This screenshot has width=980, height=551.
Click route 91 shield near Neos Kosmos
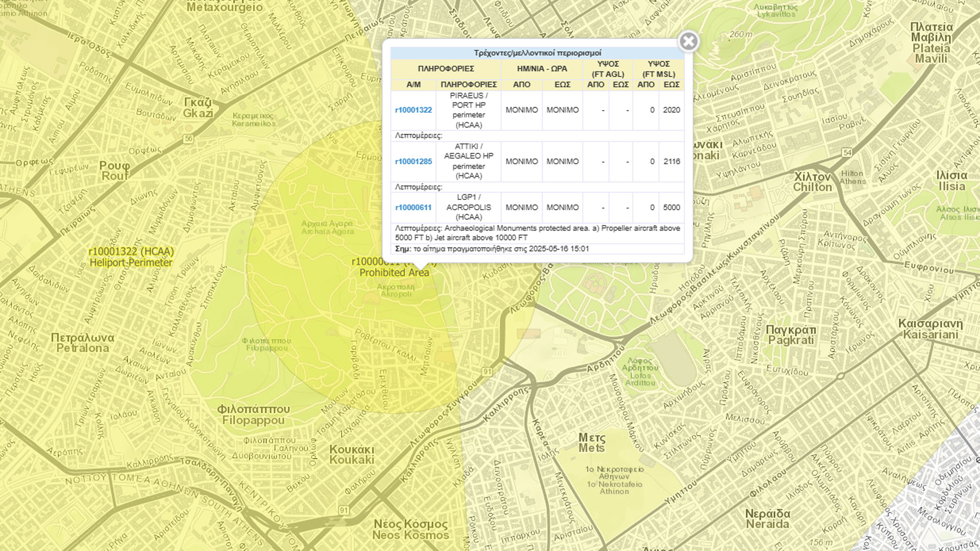point(344,510)
